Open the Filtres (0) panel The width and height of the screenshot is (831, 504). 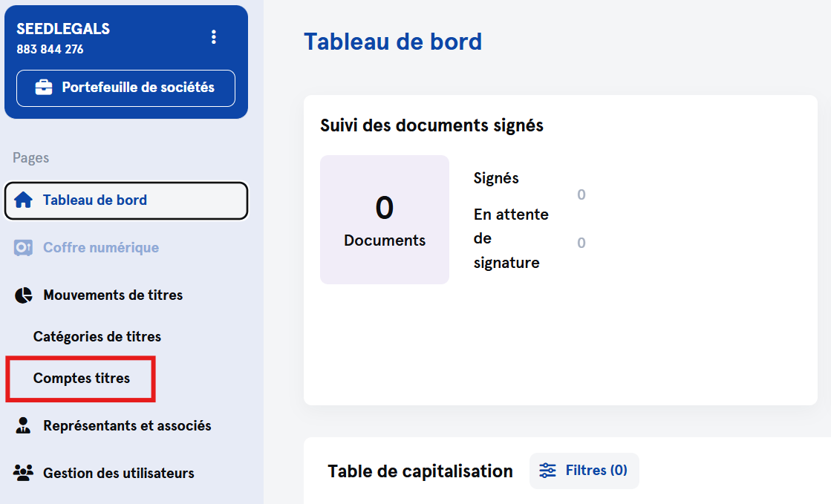pos(584,471)
